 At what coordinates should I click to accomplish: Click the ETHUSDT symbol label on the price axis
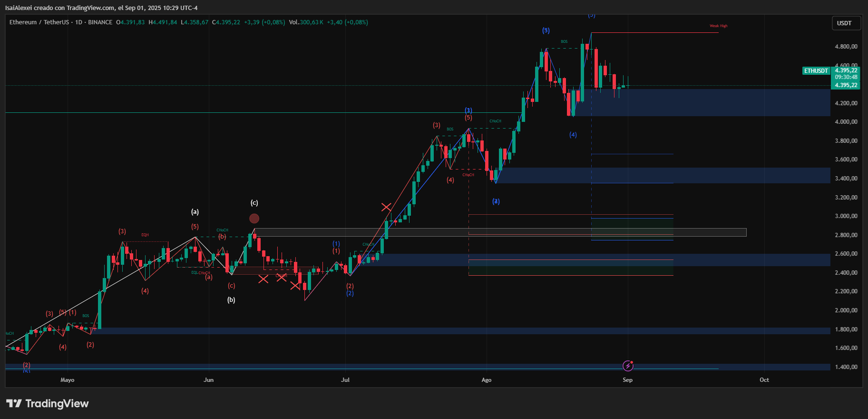[816, 71]
